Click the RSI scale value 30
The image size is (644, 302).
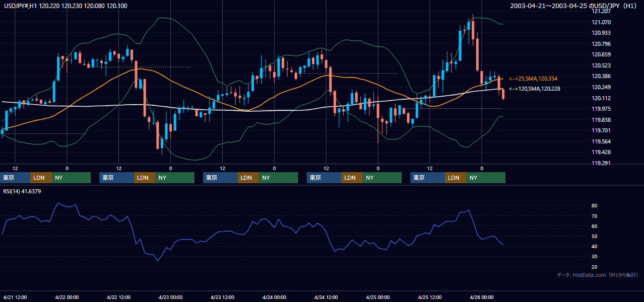click(595, 256)
